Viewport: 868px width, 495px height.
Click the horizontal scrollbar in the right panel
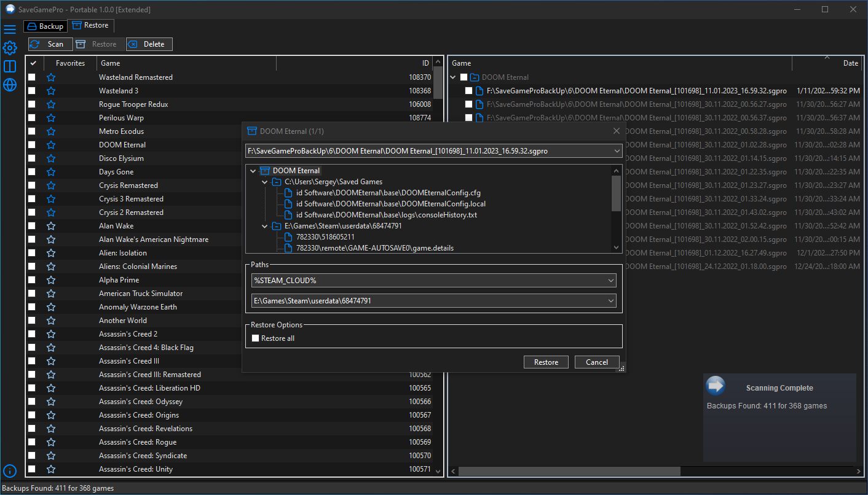(569, 471)
